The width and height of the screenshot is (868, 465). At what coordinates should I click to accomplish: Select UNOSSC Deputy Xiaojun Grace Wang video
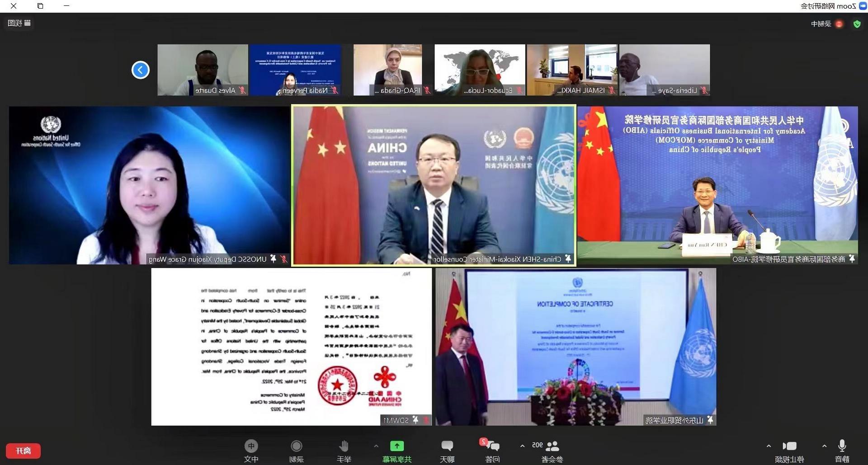[149, 185]
